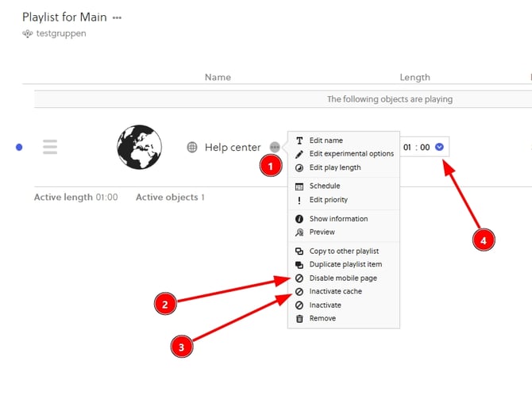Viewport: 532px width, 411px height.
Task: Click the Help center item name
Action: tap(233, 147)
